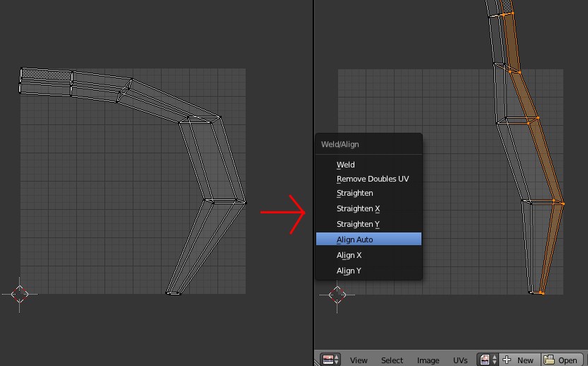Click the plus icon on New button
This screenshot has width=588, height=366.
click(x=507, y=360)
